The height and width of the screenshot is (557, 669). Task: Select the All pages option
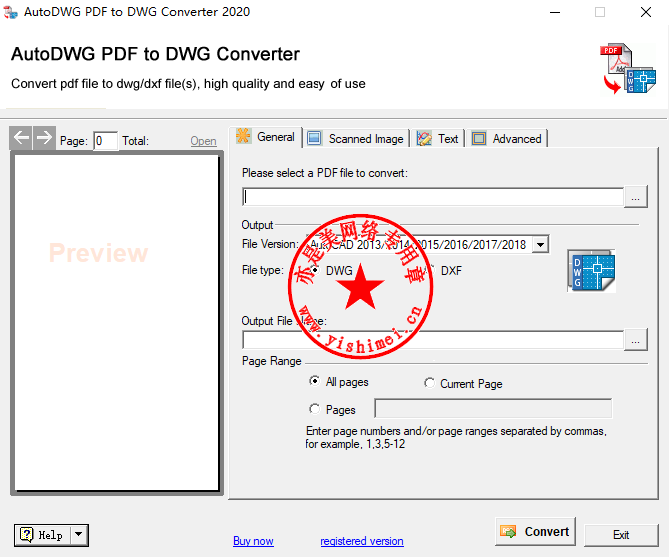point(315,381)
